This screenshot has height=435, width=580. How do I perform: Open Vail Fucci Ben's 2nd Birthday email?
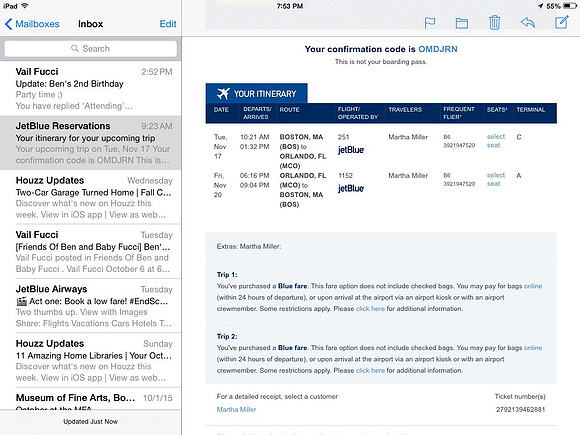pos(91,88)
